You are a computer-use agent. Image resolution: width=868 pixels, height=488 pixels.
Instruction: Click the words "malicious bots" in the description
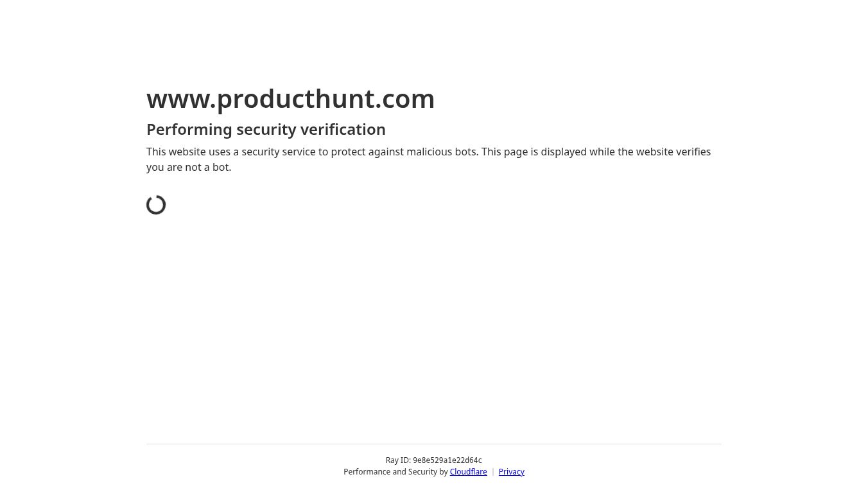click(x=442, y=152)
